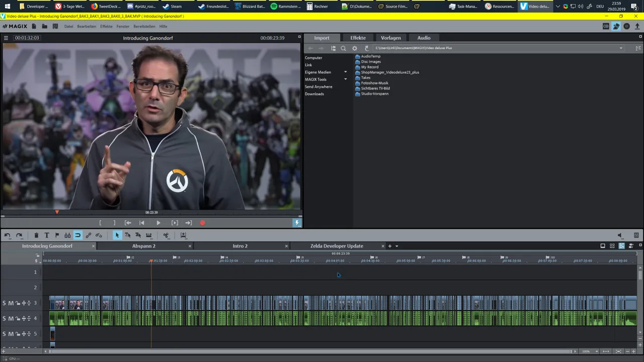
Task: Jump to range start in monitor
Action: (x=128, y=223)
